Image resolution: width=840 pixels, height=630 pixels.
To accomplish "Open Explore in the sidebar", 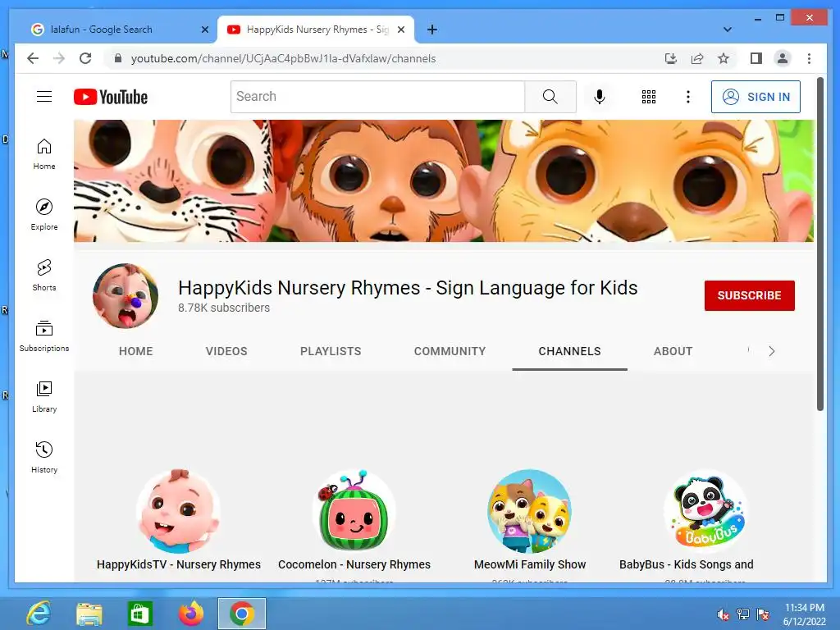I will click(x=44, y=215).
